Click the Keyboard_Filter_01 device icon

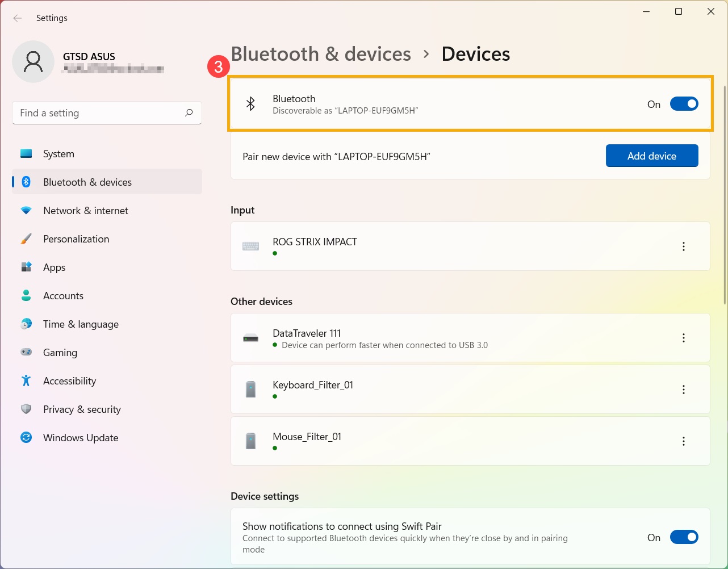[250, 390]
